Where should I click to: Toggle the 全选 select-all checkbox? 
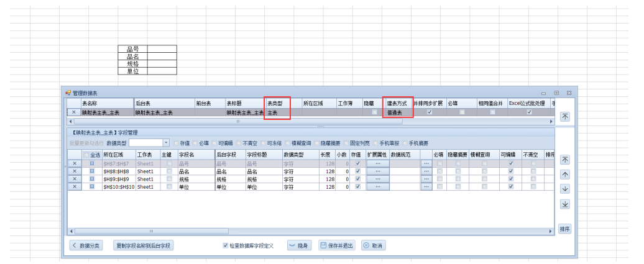(86, 155)
